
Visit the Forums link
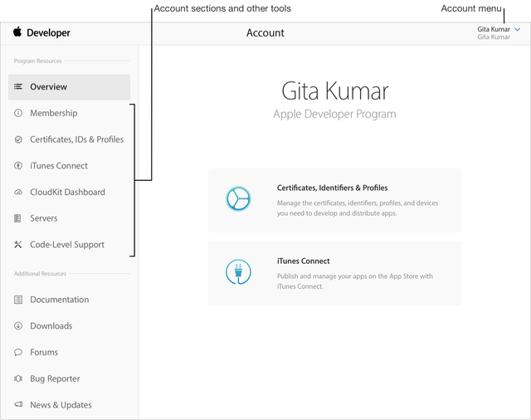point(44,352)
